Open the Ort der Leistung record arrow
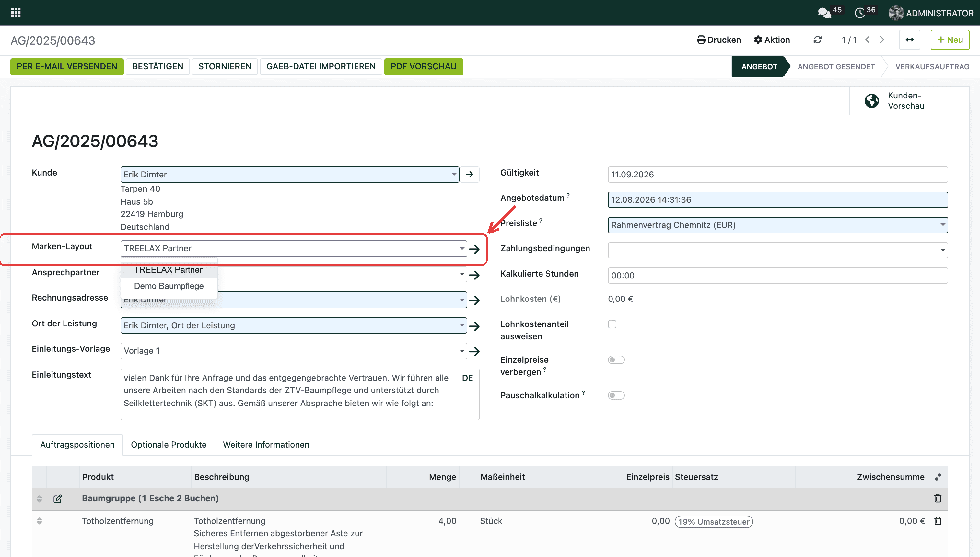The width and height of the screenshot is (980, 557). pyautogui.click(x=474, y=326)
